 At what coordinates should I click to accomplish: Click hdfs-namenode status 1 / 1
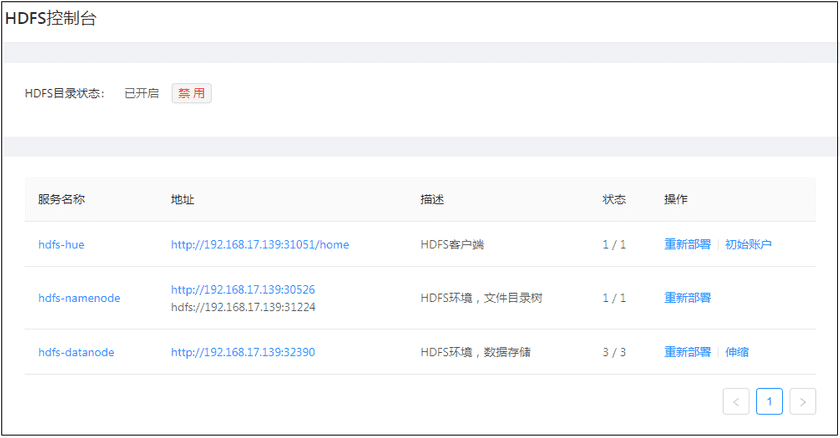pyautogui.click(x=613, y=298)
